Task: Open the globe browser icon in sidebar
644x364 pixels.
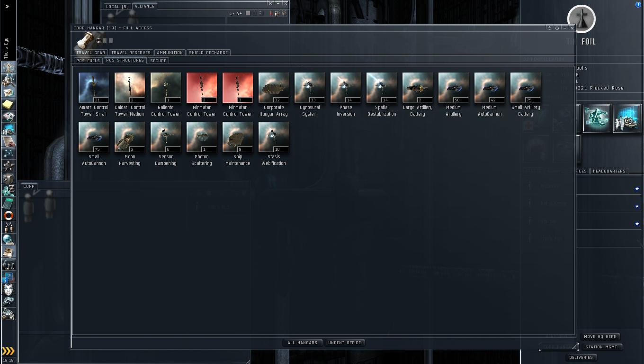Action: click(x=9, y=240)
